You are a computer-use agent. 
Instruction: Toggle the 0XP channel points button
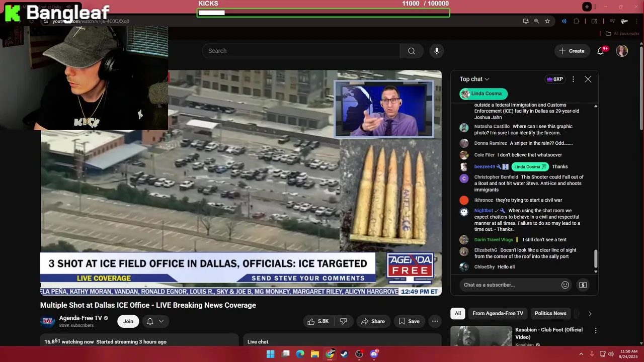pyautogui.click(x=555, y=79)
